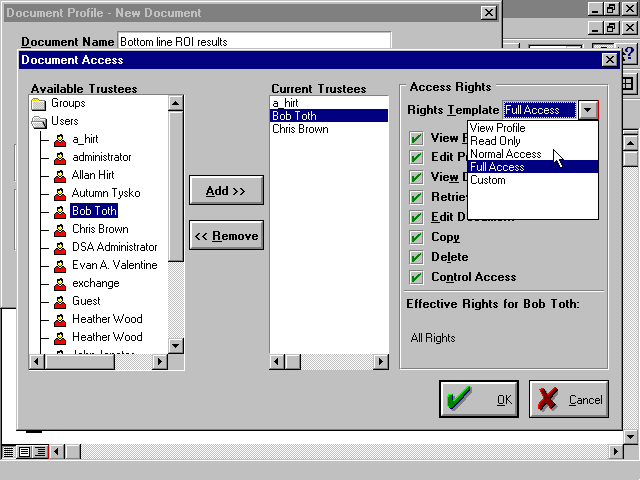The image size is (640, 480).
Task: Toggle the Edit Document checkbox
Action: [416, 218]
